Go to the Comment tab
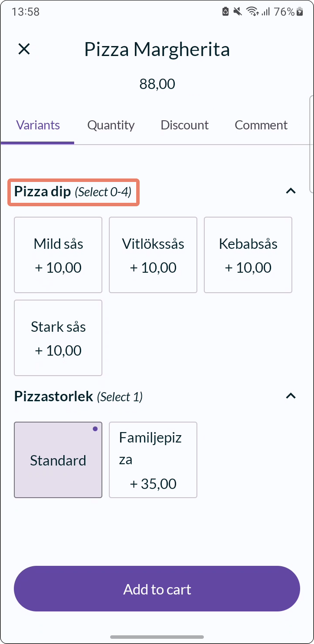Image resolution: width=314 pixels, height=644 pixels. [261, 125]
